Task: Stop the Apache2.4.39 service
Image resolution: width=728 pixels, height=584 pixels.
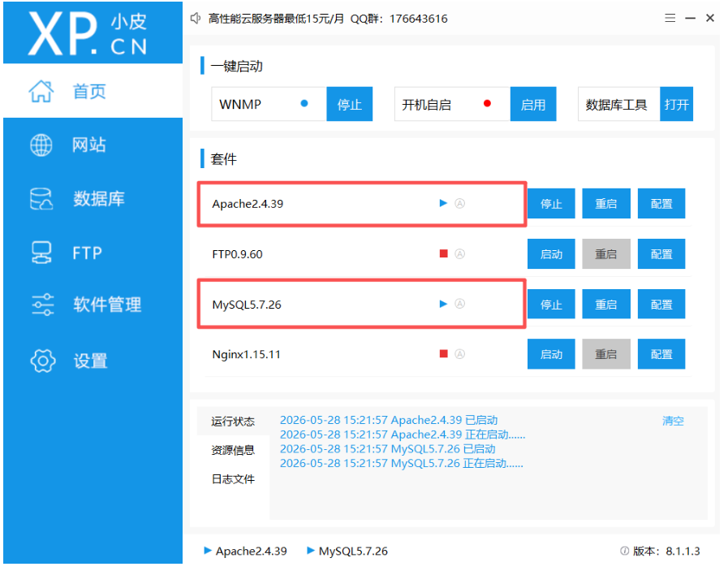Action: pyautogui.click(x=551, y=204)
